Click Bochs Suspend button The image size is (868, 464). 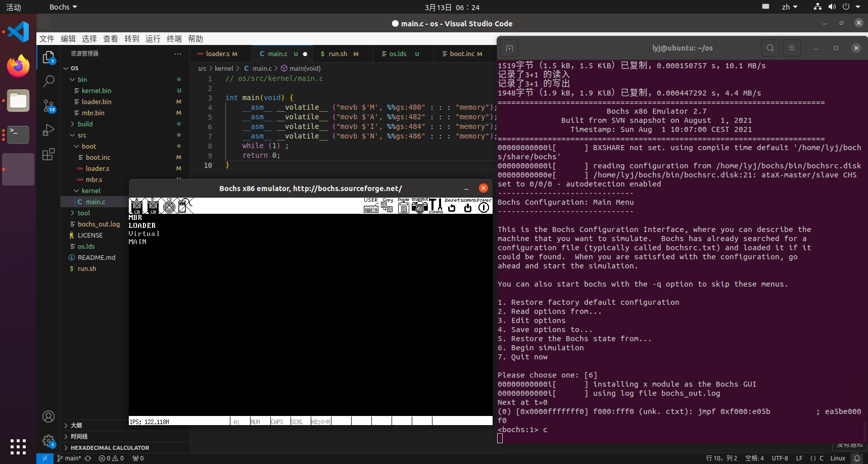[468, 206]
